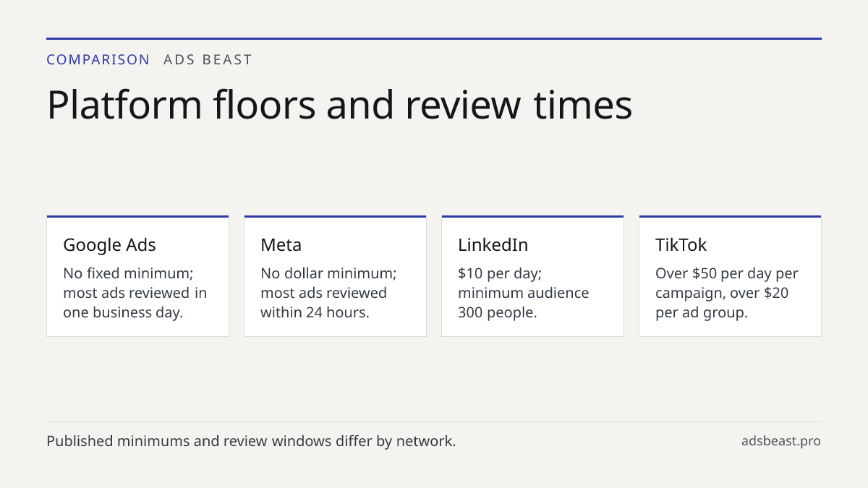Click the COMPARISON label
The image size is (868, 488).
(98, 60)
